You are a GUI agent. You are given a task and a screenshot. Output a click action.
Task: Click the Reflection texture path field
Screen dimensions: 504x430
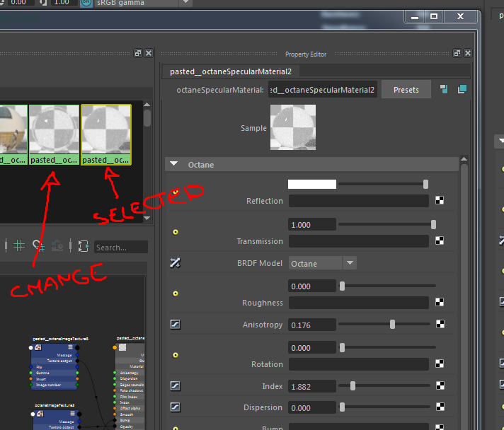pyautogui.click(x=359, y=201)
